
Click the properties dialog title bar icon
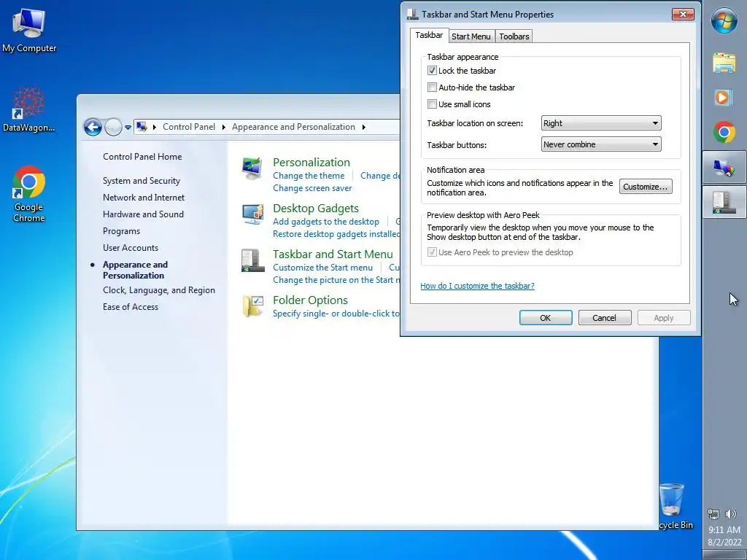click(x=413, y=15)
